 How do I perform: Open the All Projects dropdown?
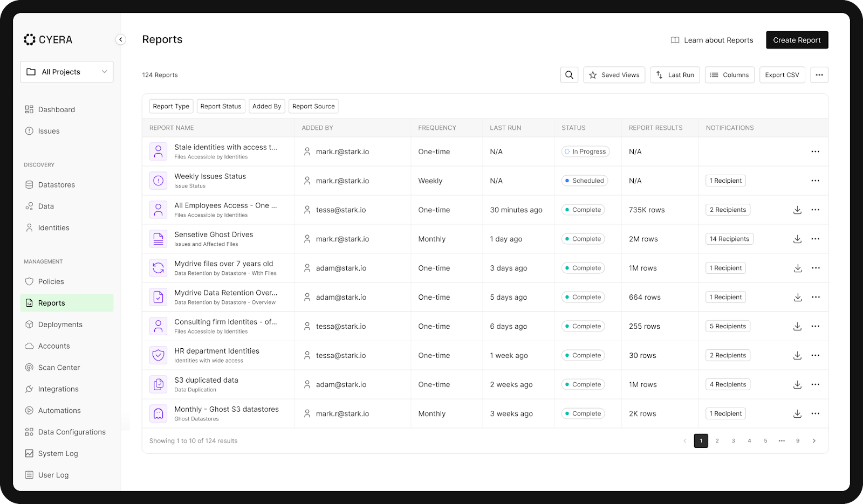coord(66,71)
